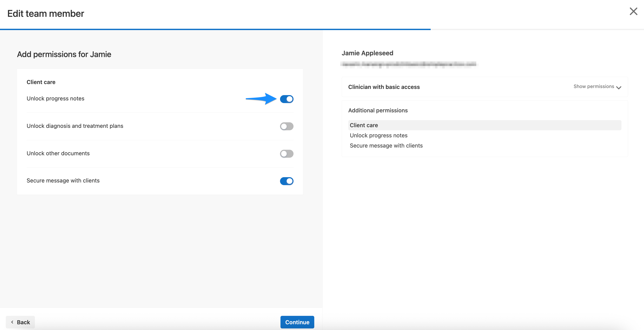Enable Unlock diagnosis and treatment plans
The image size is (644, 330).
(286, 127)
